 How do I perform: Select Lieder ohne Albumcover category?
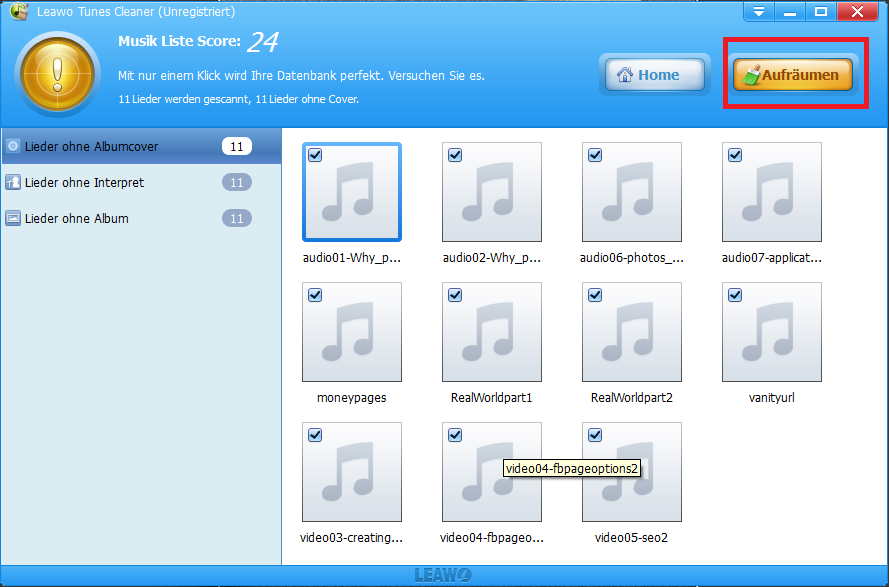coord(141,146)
